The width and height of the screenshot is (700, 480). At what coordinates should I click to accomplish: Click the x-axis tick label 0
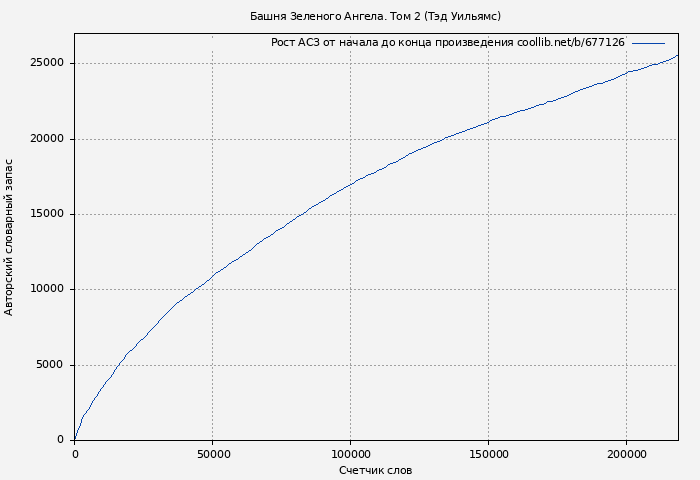click(75, 454)
